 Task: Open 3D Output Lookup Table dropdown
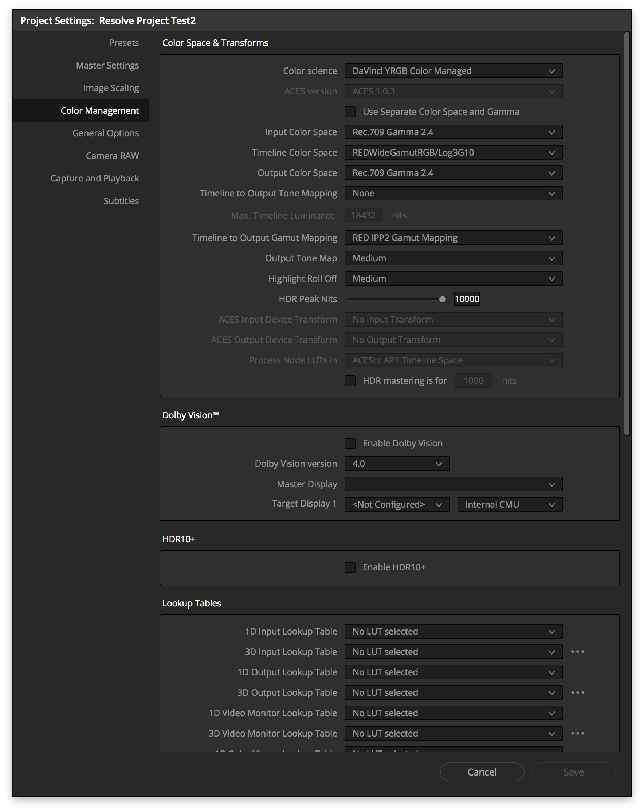[x=453, y=692]
